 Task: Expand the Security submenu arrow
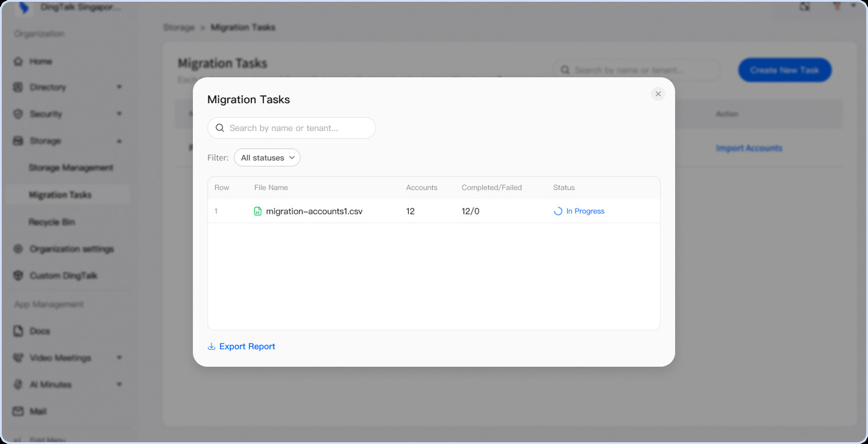pyautogui.click(x=119, y=114)
